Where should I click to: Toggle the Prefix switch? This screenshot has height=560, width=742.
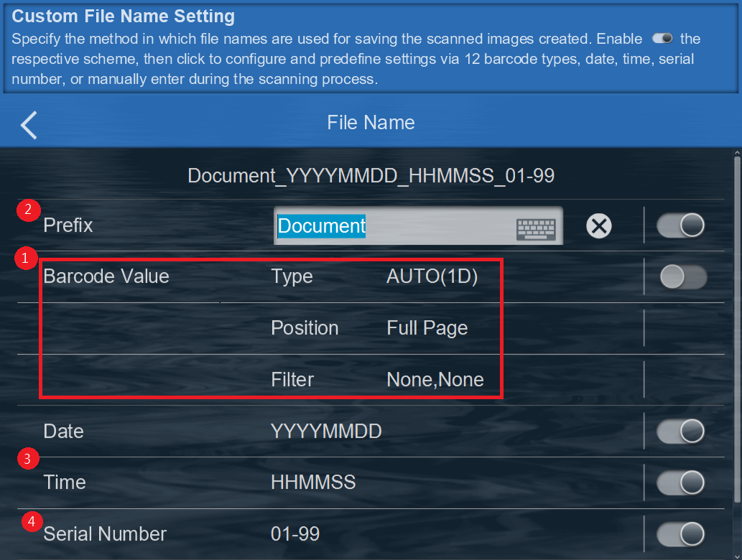pyautogui.click(x=681, y=225)
